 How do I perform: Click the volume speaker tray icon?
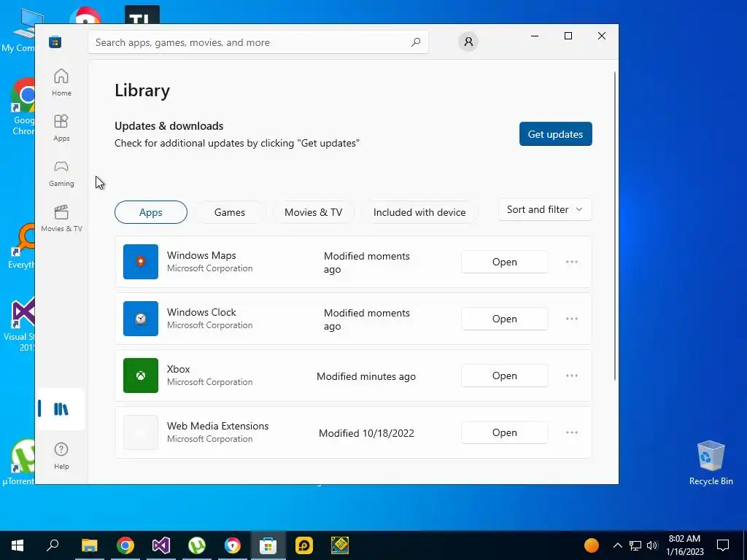pyautogui.click(x=652, y=545)
